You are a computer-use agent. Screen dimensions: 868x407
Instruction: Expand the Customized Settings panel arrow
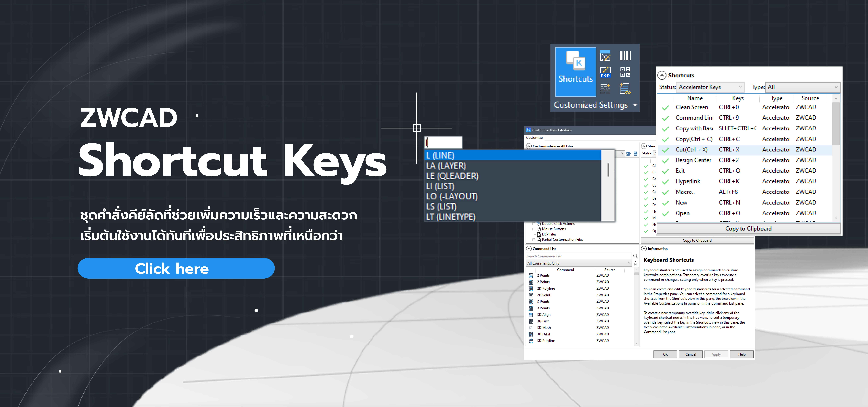635,105
